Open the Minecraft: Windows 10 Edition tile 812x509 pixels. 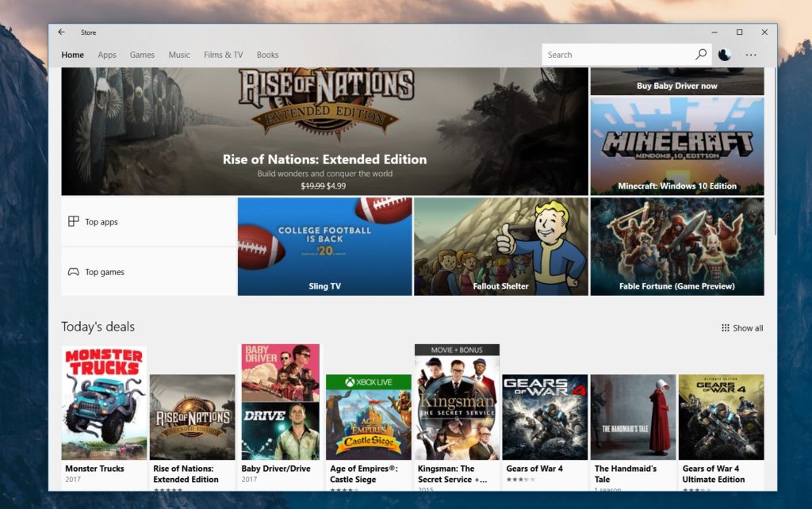pos(677,146)
